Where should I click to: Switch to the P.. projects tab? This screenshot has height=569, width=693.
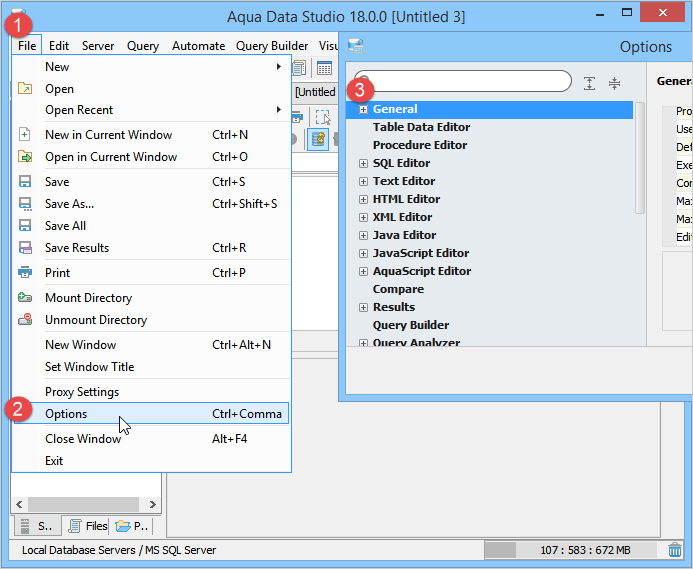[x=131, y=526]
